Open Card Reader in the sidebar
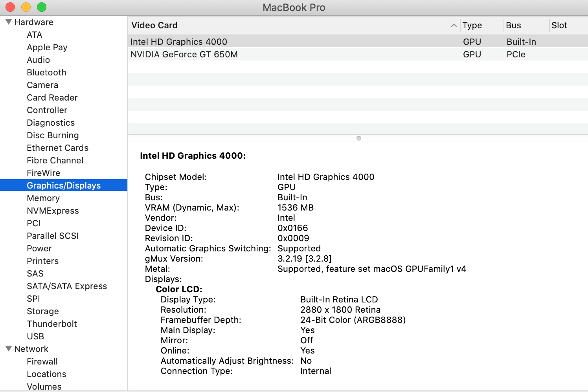Screen dimensions: 588x392 pos(52,97)
